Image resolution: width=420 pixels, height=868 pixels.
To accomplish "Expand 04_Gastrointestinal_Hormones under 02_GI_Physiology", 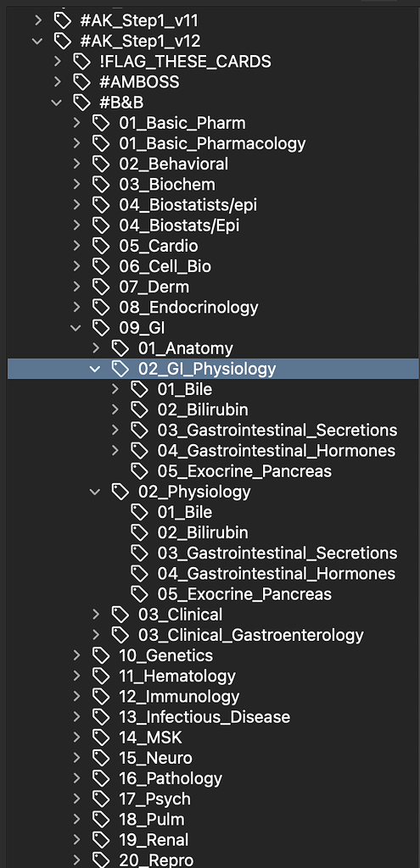I will tap(115, 451).
